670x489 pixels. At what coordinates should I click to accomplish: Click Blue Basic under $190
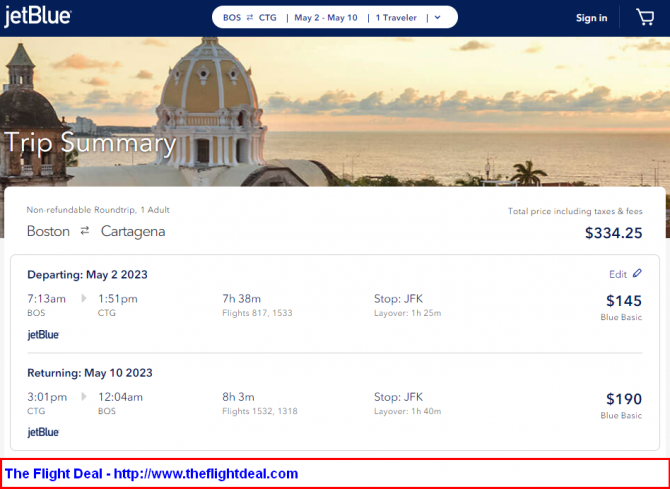click(x=621, y=415)
